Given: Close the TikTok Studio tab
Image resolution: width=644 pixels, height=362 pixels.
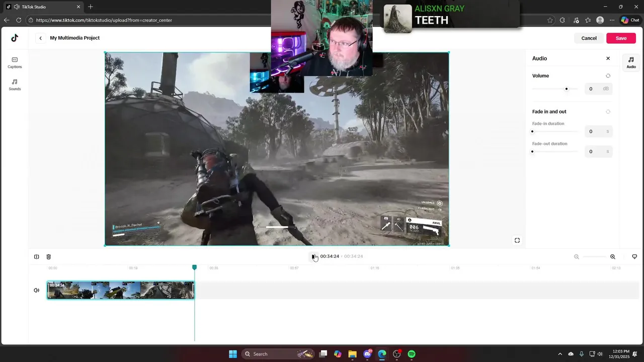Looking at the screenshot, I should click(x=78, y=7).
